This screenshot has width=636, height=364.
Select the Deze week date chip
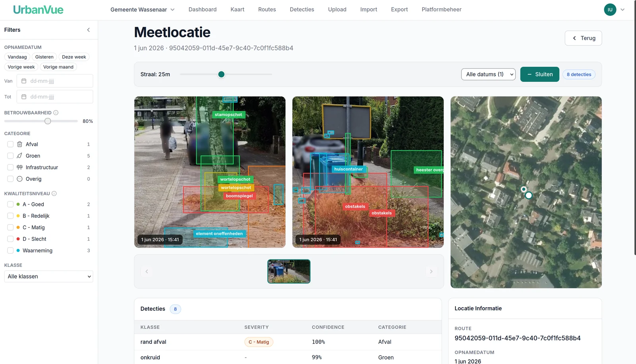click(x=74, y=57)
